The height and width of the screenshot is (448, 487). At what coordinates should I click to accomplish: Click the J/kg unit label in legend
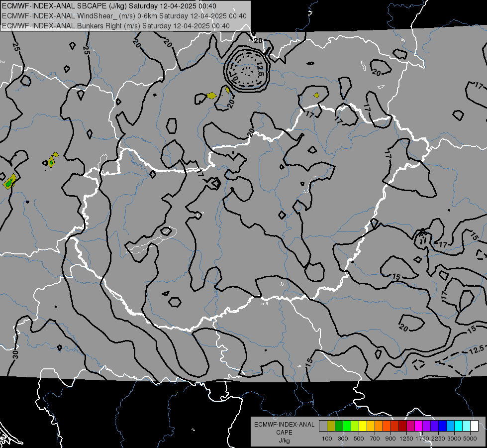[284, 441]
